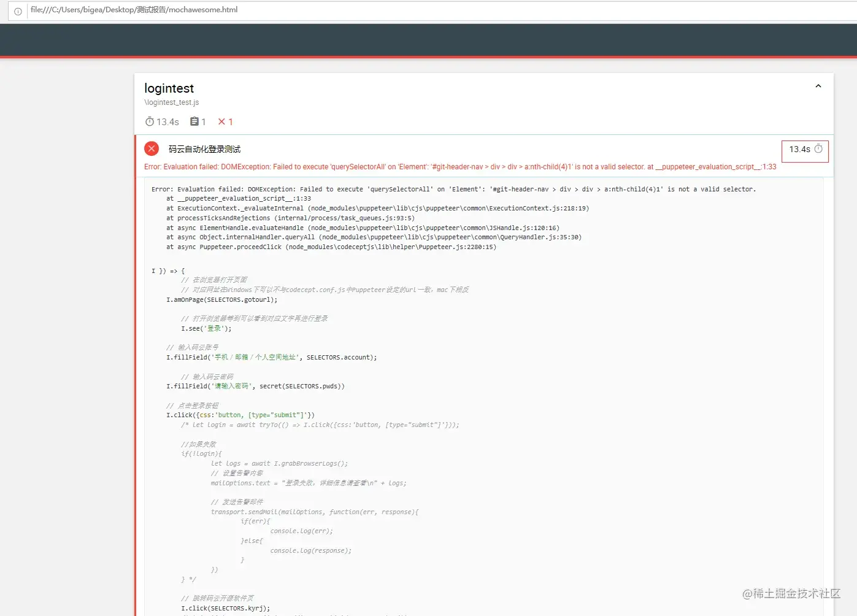Click the test 13.4s duration label

(799, 149)
